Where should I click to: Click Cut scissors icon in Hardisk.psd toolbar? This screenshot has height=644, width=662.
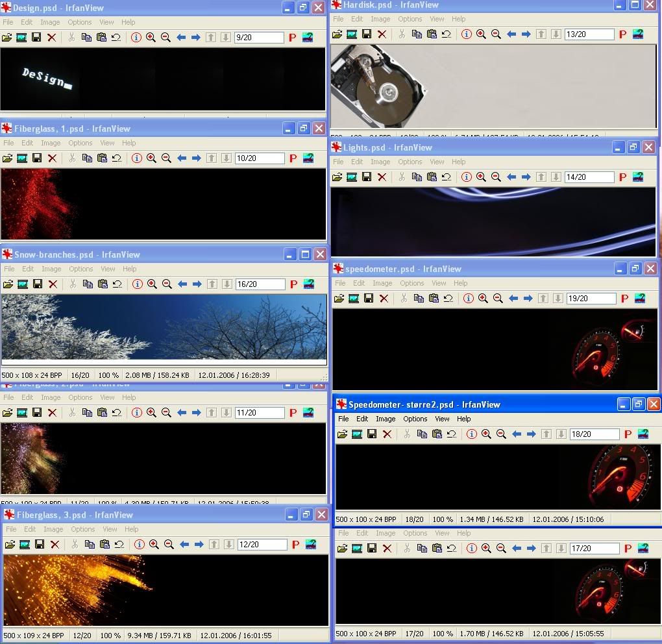point(402,34)
